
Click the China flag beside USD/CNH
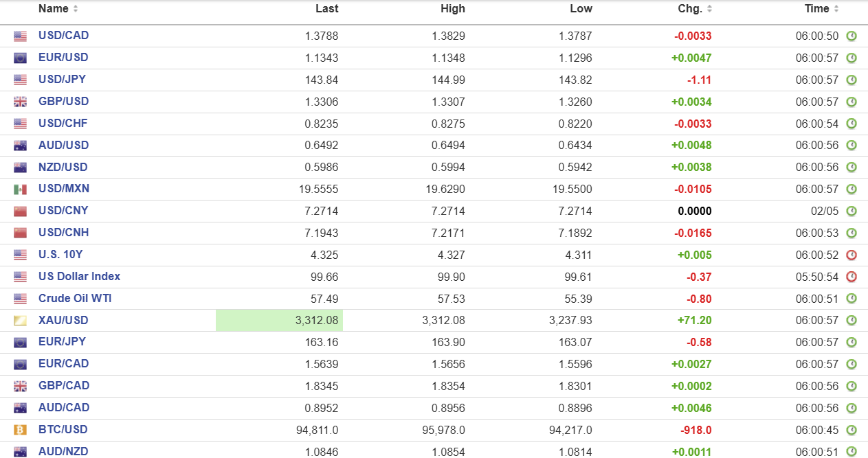(x=20, y=233)
